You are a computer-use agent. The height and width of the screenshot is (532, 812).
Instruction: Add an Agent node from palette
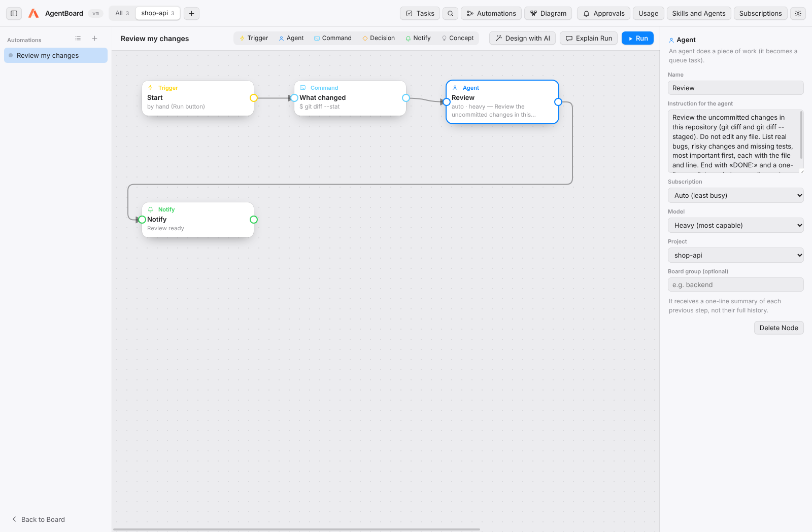click(x=291, y=38)
